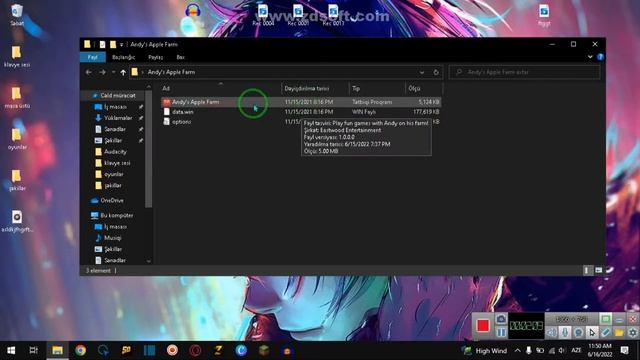
Task: Open recorder settings gear
Action: coord(632,333)
